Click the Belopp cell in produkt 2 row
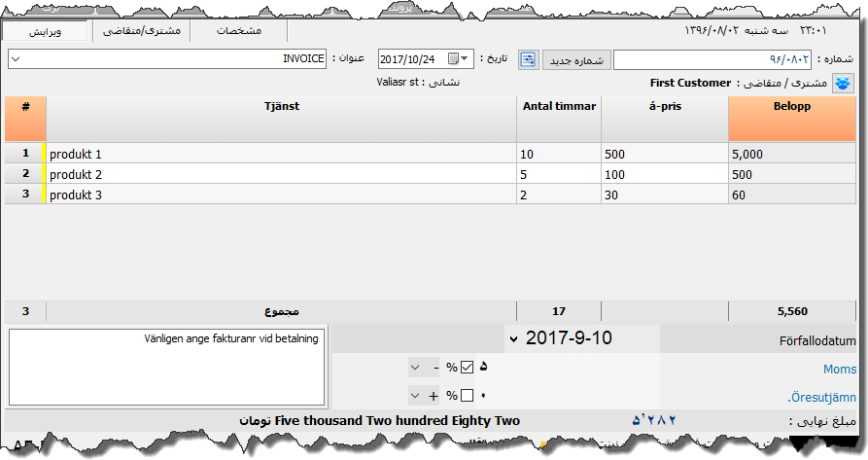 [792, 174]
